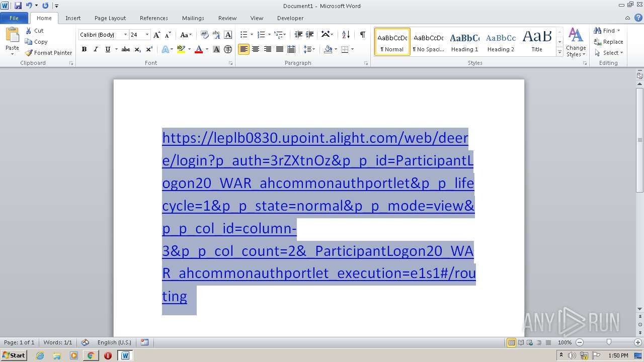Click the Character Border icon
This screenshot has width=644, height=362.
click(x=228, y=35)
